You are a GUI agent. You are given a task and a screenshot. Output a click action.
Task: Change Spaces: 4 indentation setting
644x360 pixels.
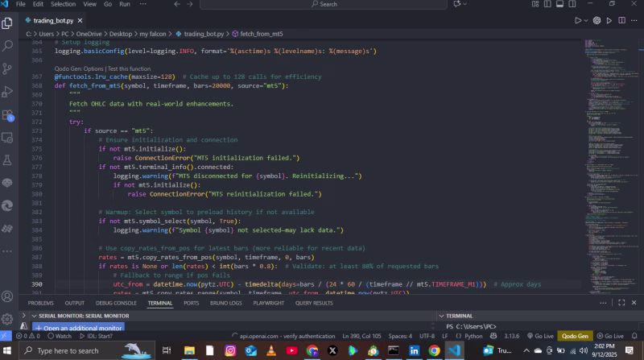pos(400,336)
